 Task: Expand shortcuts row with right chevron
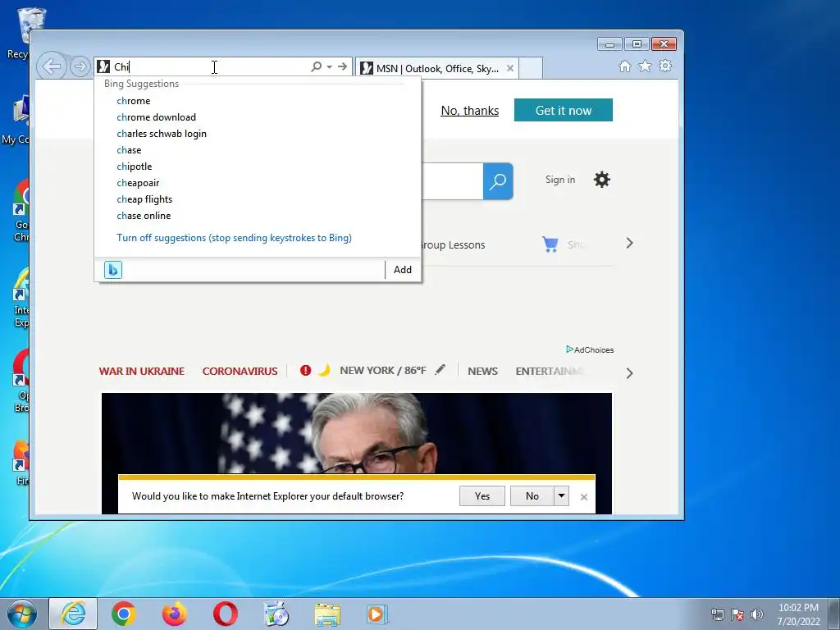[x=629, y=243]
